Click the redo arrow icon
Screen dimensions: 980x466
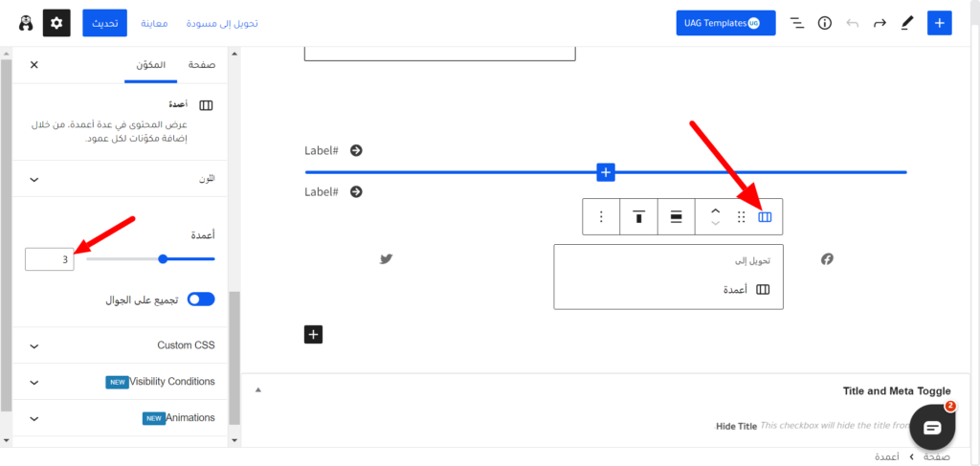[x=880, y=23]
